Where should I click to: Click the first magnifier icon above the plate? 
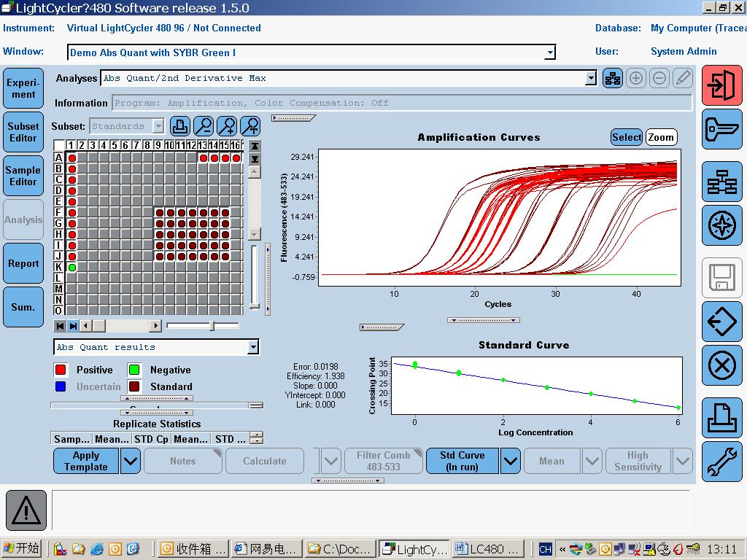[x=204, y=126]
